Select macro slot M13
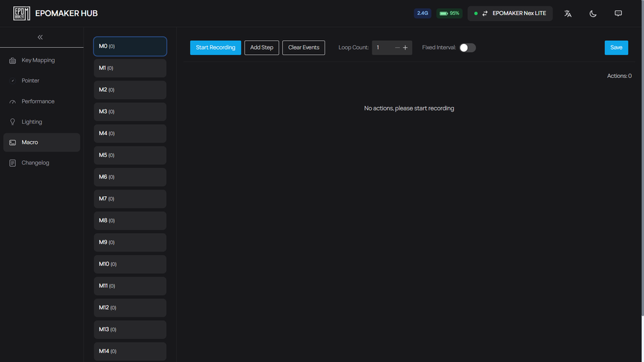The height and width of the screenshot is (362, 644). point(130,329)
